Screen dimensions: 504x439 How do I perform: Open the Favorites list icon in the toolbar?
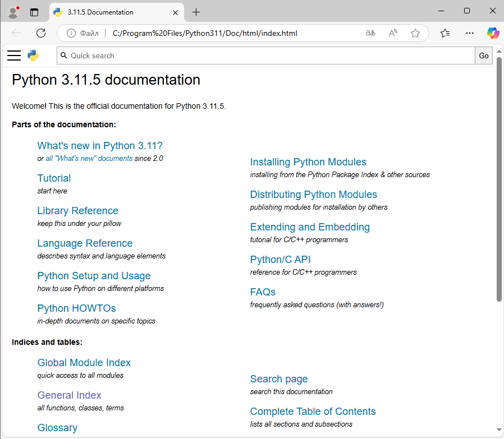click(x=445, y=33)
